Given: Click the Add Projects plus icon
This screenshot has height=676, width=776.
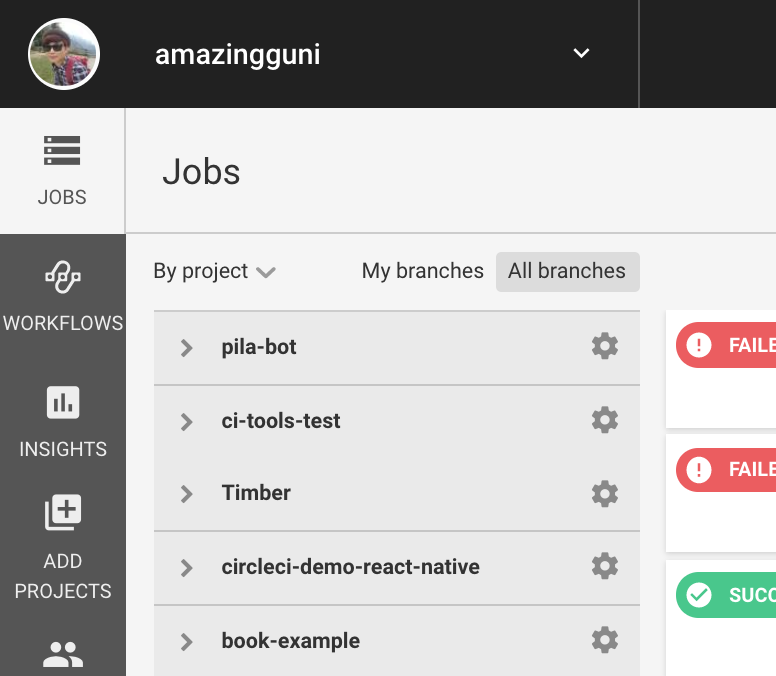Looking at the screenshot, I should point(63,512).
